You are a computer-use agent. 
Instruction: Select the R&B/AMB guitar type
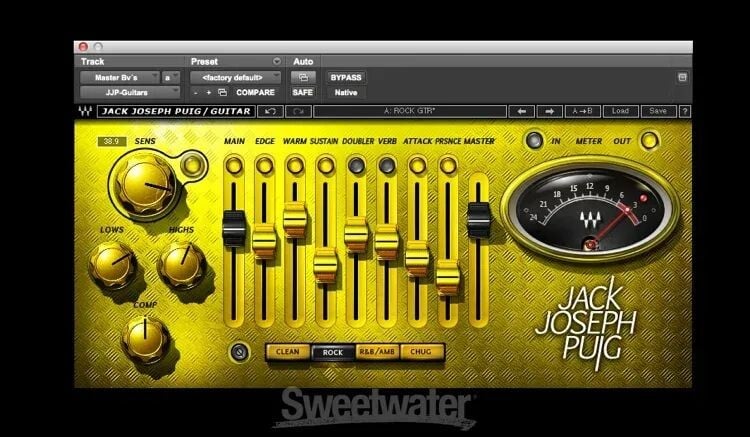pos(377,352)
